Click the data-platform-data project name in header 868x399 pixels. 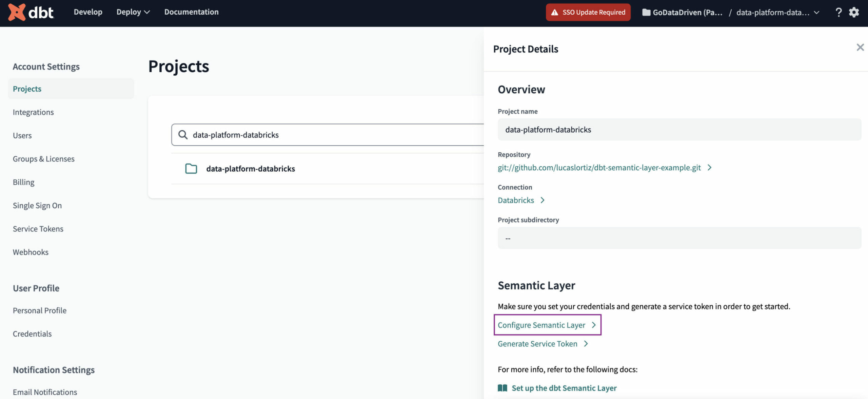pyautogui.click(x=773, y=13)
